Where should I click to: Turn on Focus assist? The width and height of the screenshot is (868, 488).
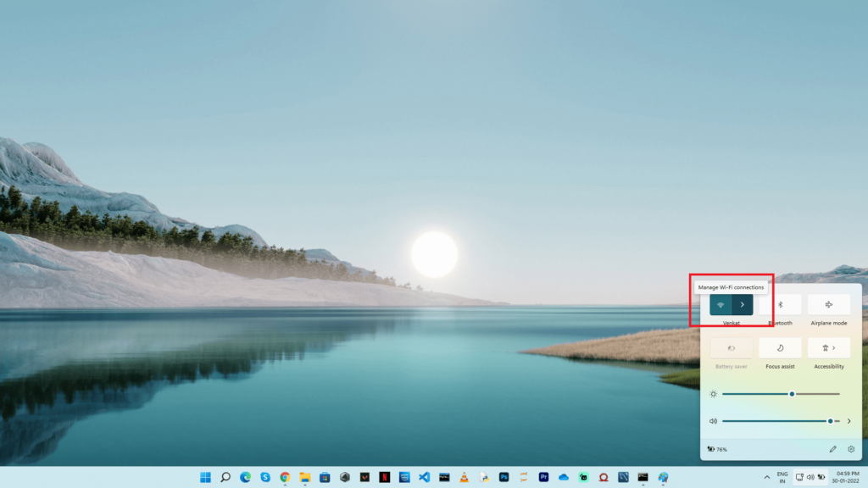(x=780, y=348)
